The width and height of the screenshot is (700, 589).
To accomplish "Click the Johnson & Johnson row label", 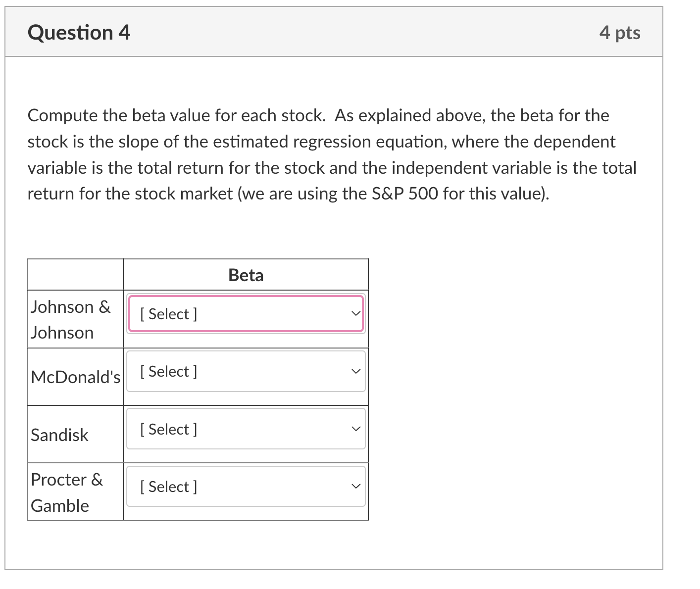I will (71, 319).
